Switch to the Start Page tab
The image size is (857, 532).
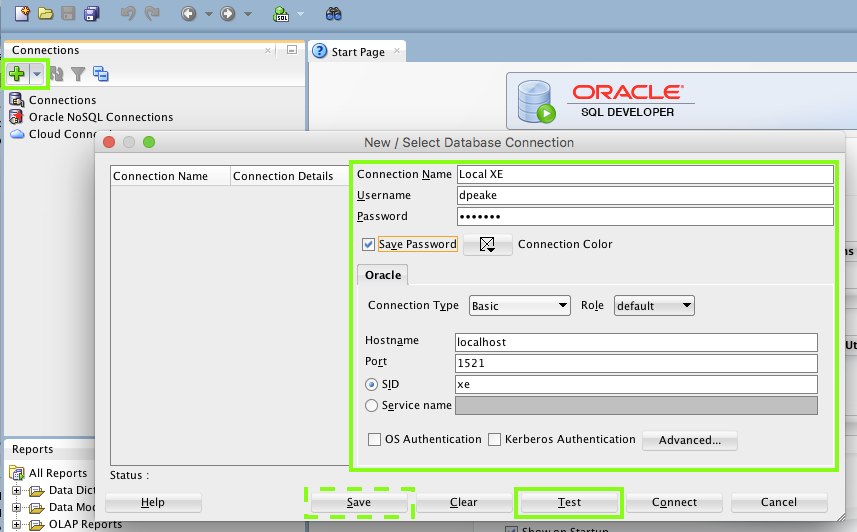click(x=358, y=52)
